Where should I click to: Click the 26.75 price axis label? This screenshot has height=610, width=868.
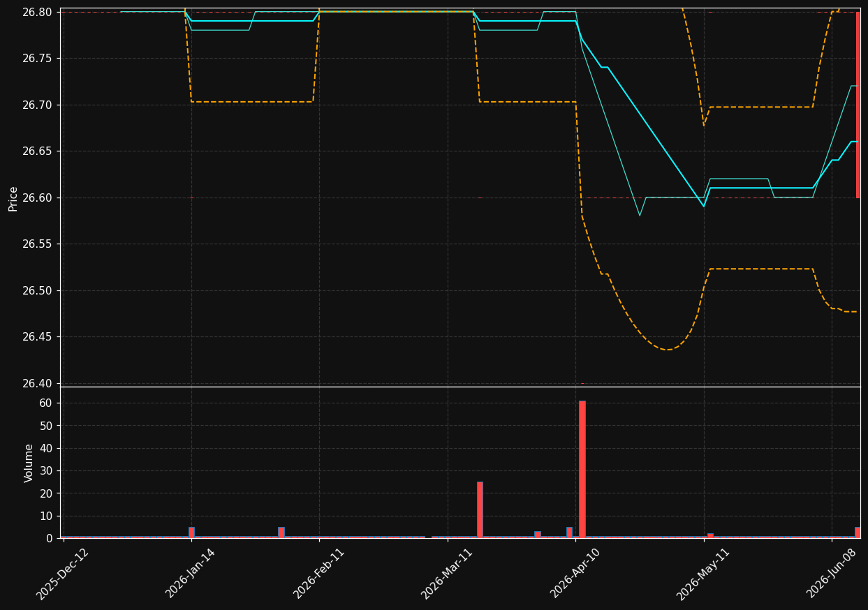click(37, 59)
